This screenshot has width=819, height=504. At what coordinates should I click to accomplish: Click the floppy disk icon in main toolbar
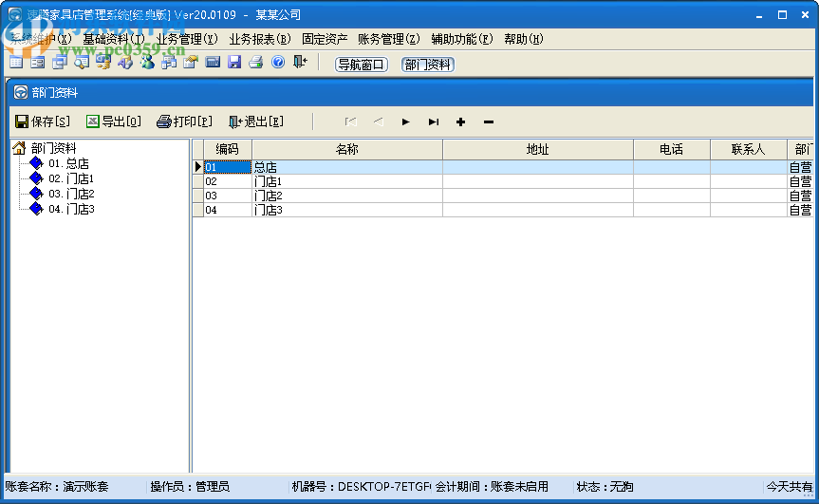234,63
